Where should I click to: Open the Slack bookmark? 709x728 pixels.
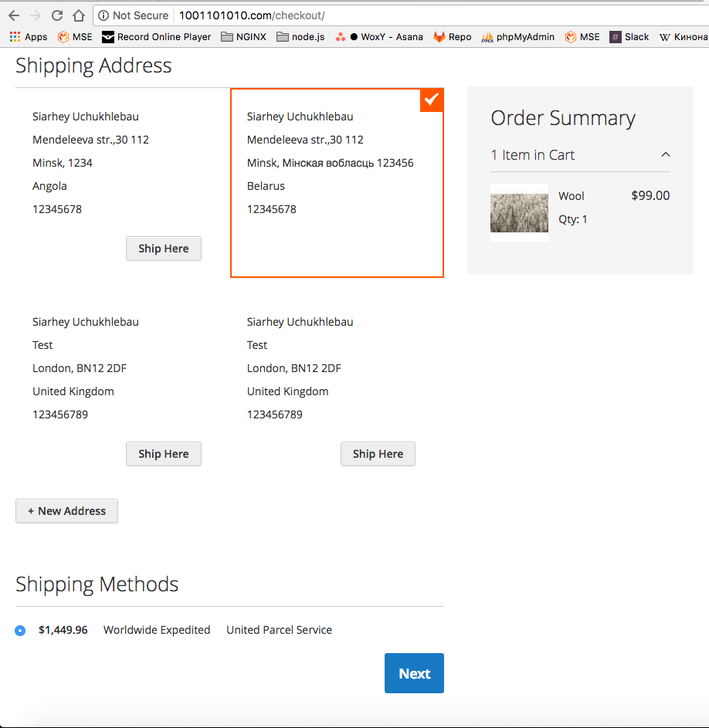click(x=629, y=37)
